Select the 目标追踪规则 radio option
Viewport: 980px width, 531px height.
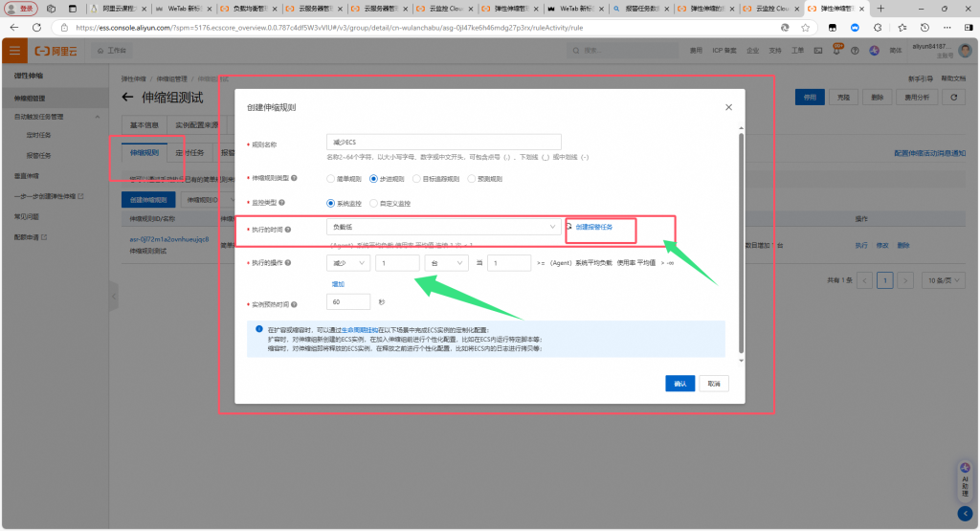click(x=415, y=178)
